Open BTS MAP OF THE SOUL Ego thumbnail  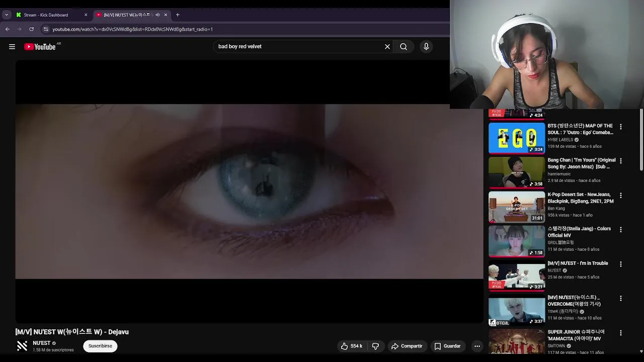[x=517, y=138]
